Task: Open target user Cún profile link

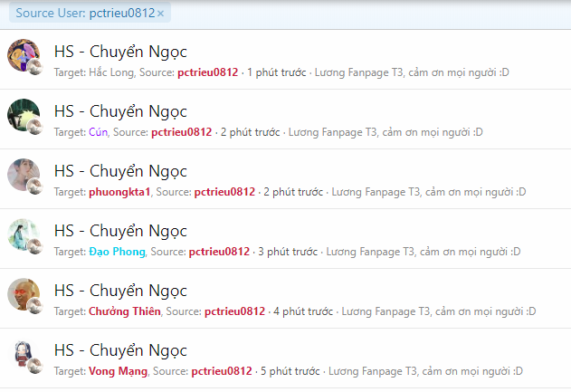Action: click(99, 132)
